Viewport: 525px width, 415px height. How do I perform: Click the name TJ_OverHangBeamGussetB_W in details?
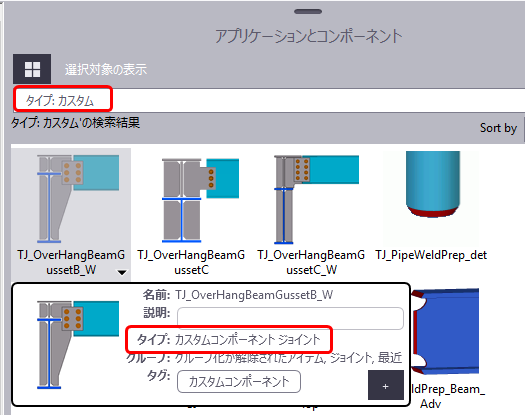[254, 295]
